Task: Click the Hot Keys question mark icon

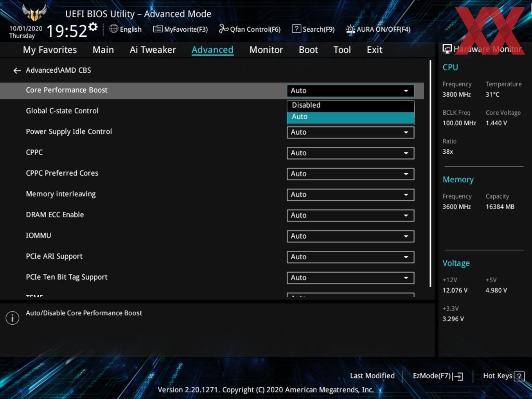Action: pyautogui.click(x=519, y=376)
